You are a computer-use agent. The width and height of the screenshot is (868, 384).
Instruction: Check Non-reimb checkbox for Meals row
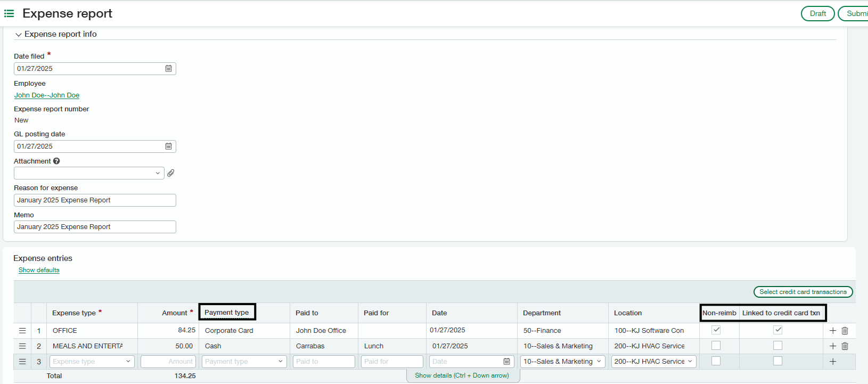716,346
